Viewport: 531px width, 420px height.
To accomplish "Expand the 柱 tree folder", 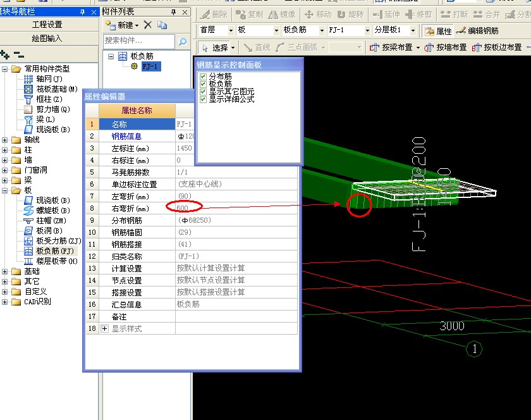I will [5, 150].
